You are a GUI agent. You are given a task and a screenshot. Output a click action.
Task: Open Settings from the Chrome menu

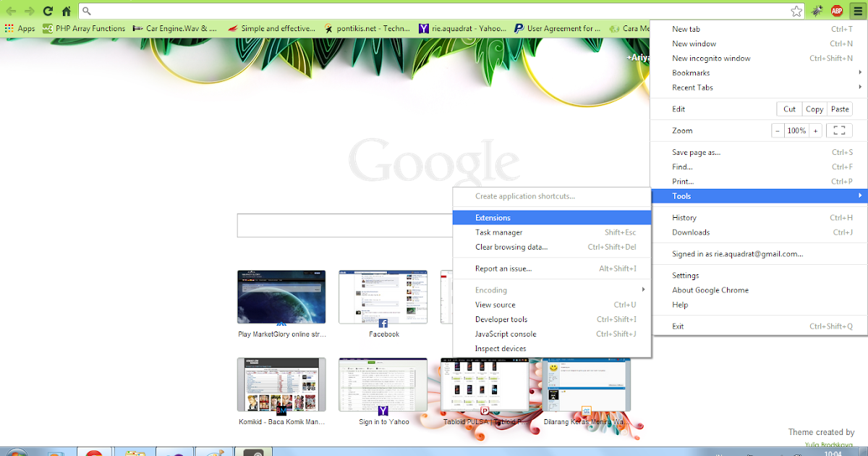758,276
